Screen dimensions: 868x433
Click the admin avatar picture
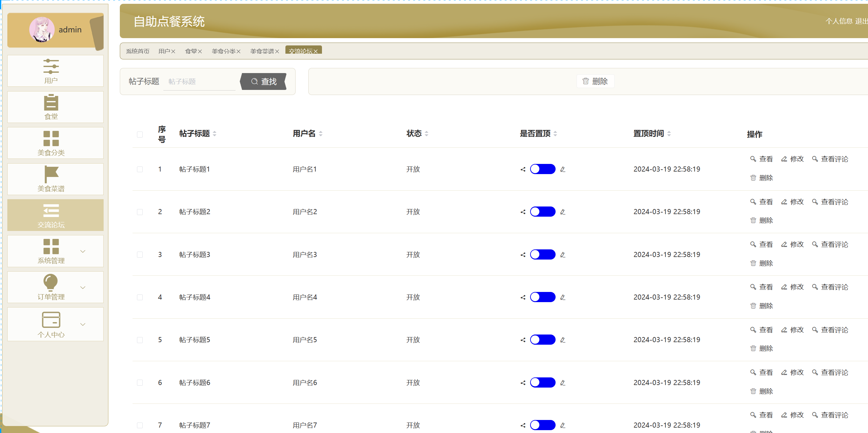42,30
